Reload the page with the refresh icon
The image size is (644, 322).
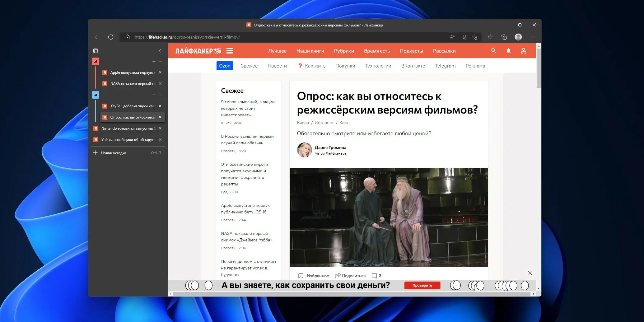111,37
